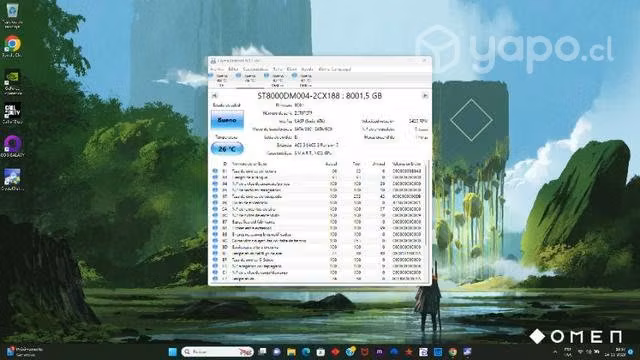Go to the next disk with the right arrow
The image size is (640, 360).
(425, 96)
